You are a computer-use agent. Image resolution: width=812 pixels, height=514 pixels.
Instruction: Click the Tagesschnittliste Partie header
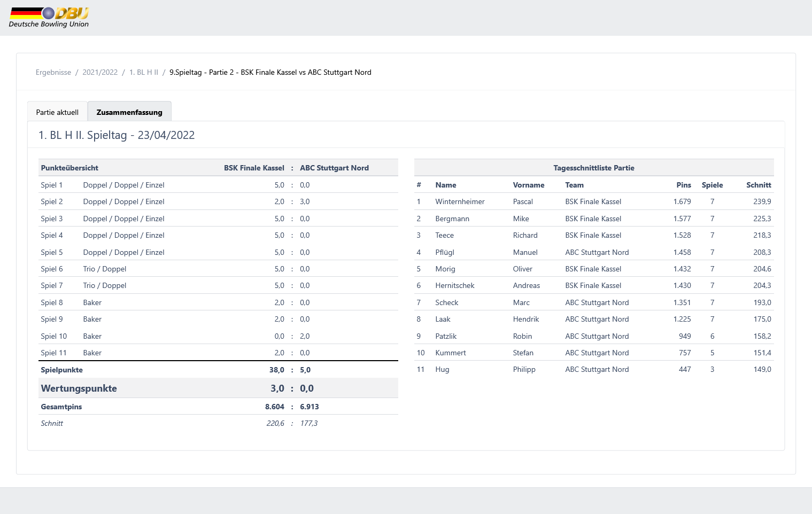[594, 168]
